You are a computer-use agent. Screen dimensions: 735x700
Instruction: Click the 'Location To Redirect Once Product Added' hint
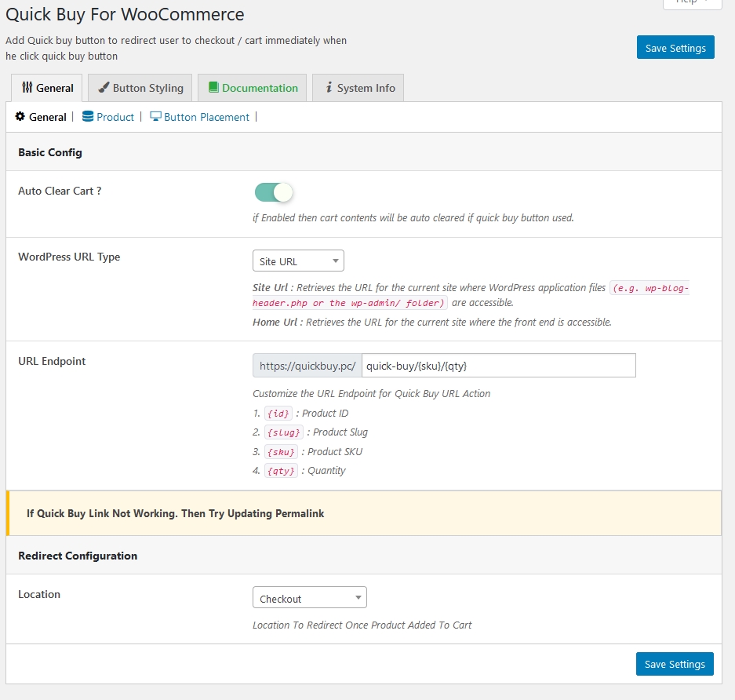362,625
